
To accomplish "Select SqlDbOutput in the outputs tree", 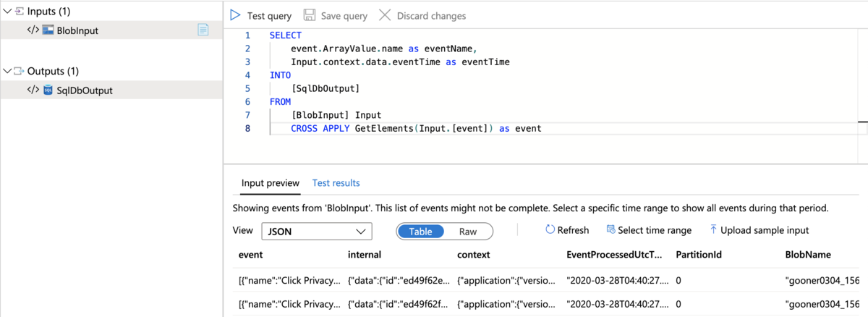I will 84,90.
